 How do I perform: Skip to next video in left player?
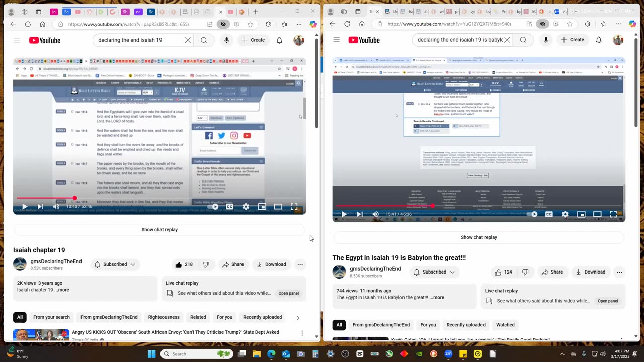pyautogui.click(x=40, y=206)
